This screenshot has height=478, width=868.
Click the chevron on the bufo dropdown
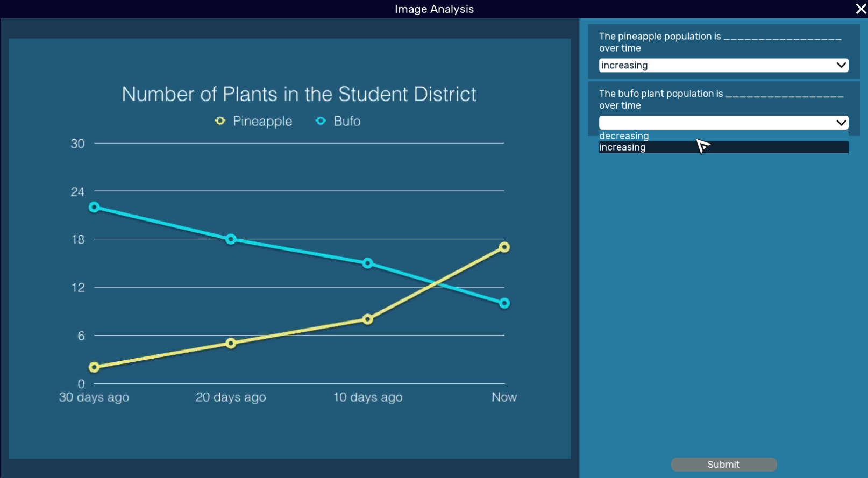[x=841, y=123]
